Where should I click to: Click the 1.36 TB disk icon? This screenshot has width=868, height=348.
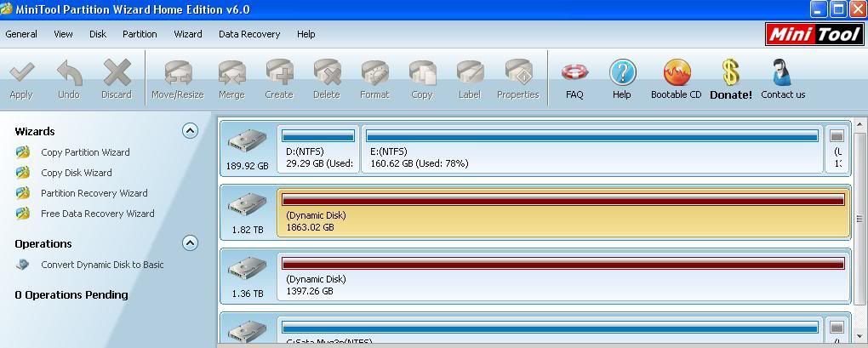tap(247, 270)
